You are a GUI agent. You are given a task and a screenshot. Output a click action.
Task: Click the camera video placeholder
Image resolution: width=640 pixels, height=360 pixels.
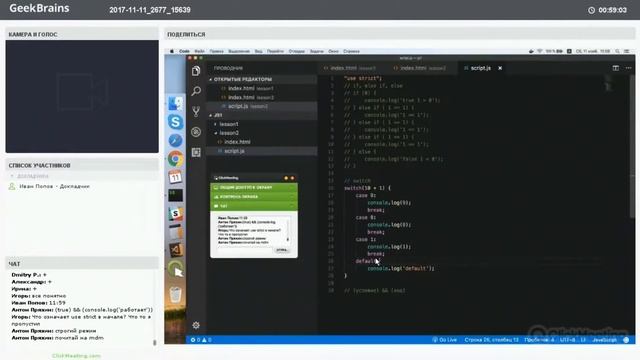coord(82,96)
